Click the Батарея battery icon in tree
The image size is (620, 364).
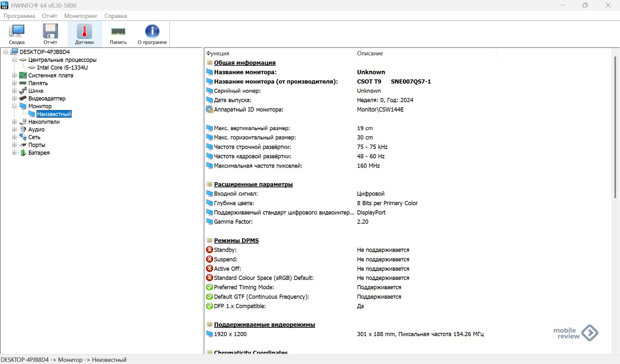click(x=23, y=153)
